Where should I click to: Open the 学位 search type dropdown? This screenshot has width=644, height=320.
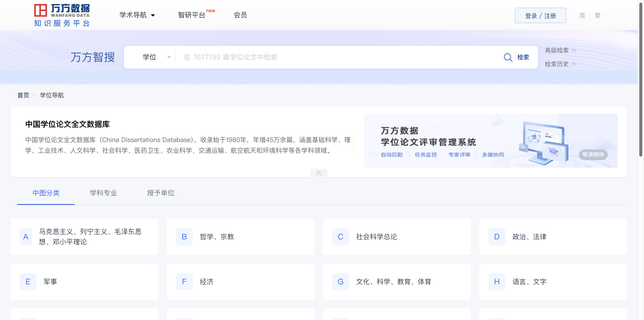point(157,57)
